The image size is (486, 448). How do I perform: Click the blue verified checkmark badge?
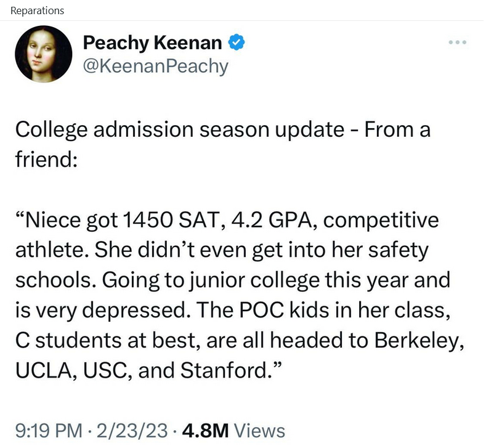(x=237, y=43)
